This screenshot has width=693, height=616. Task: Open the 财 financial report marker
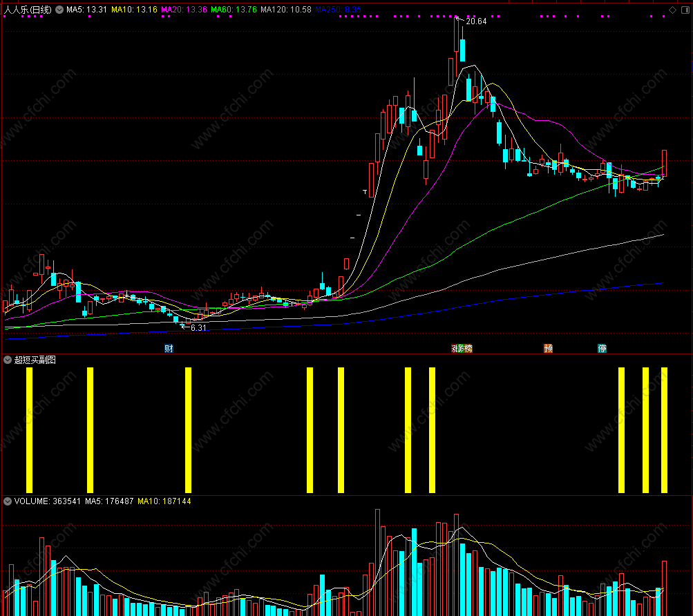[169, 348]
